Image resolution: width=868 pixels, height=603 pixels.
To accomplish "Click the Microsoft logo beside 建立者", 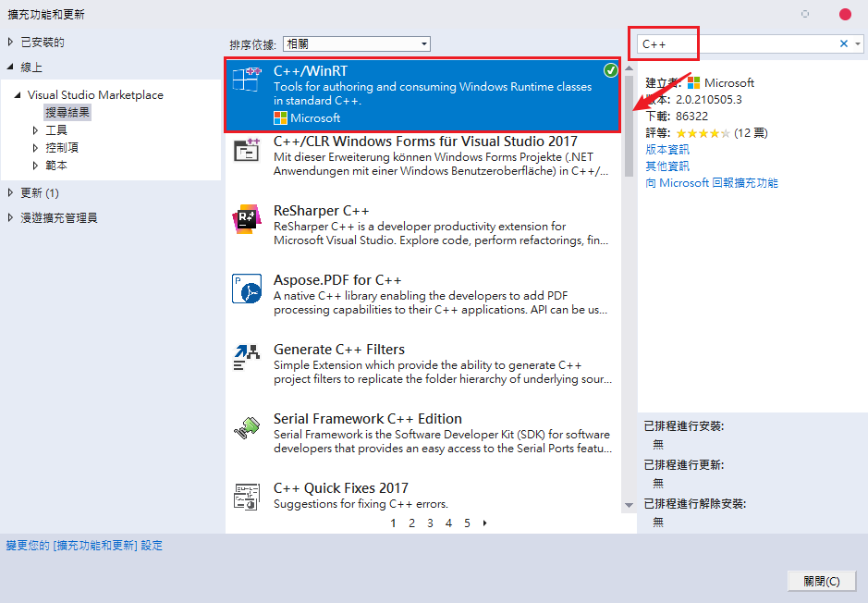I will (693, 83).
